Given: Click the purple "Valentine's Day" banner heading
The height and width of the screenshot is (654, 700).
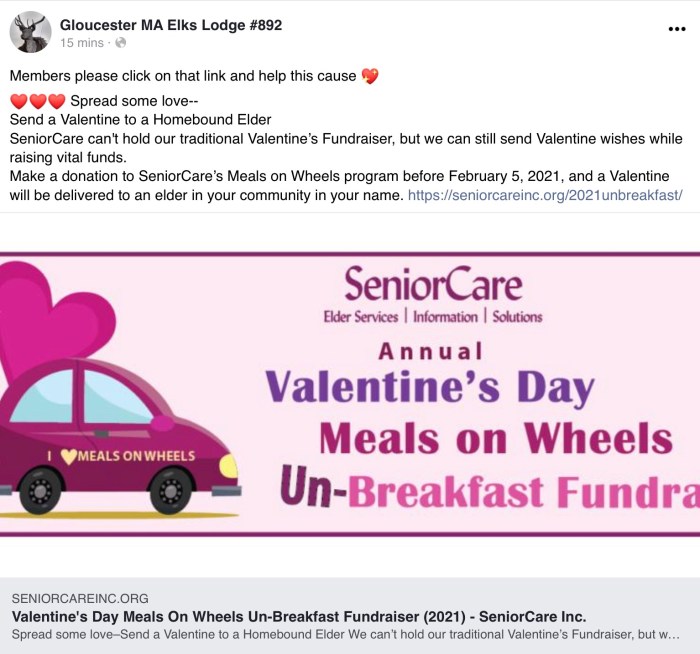Looking at the screenshot, I should click(x=430, y=388).
